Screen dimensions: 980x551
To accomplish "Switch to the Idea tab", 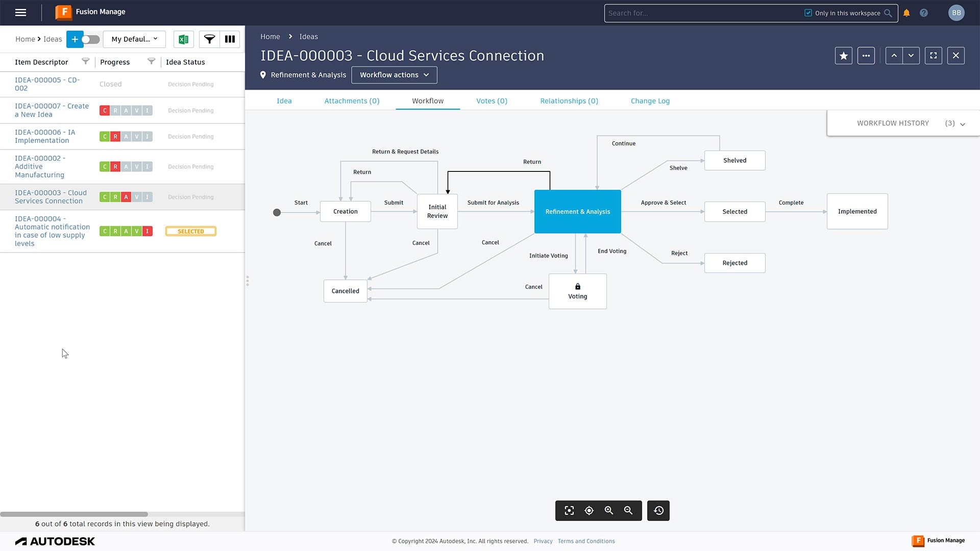I will pos(284,101).
